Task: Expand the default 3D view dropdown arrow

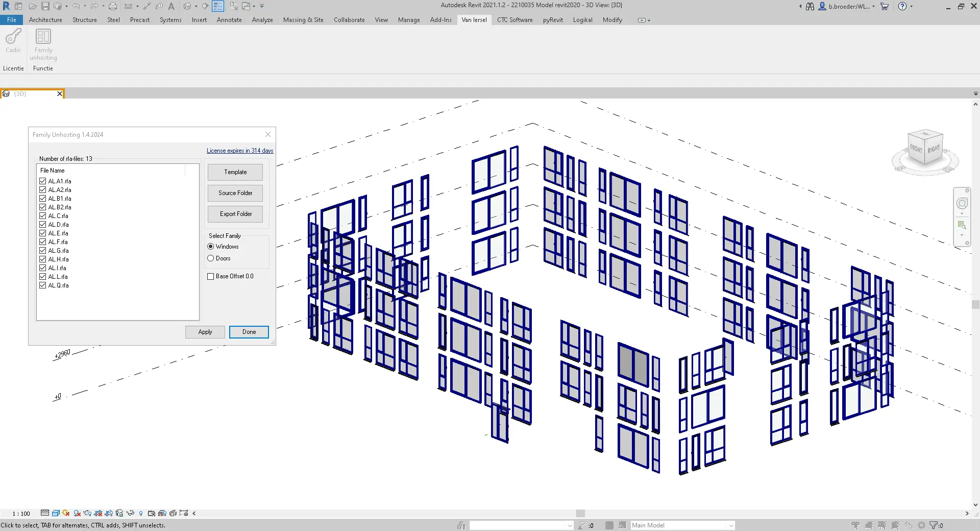Action: [196, 7]
